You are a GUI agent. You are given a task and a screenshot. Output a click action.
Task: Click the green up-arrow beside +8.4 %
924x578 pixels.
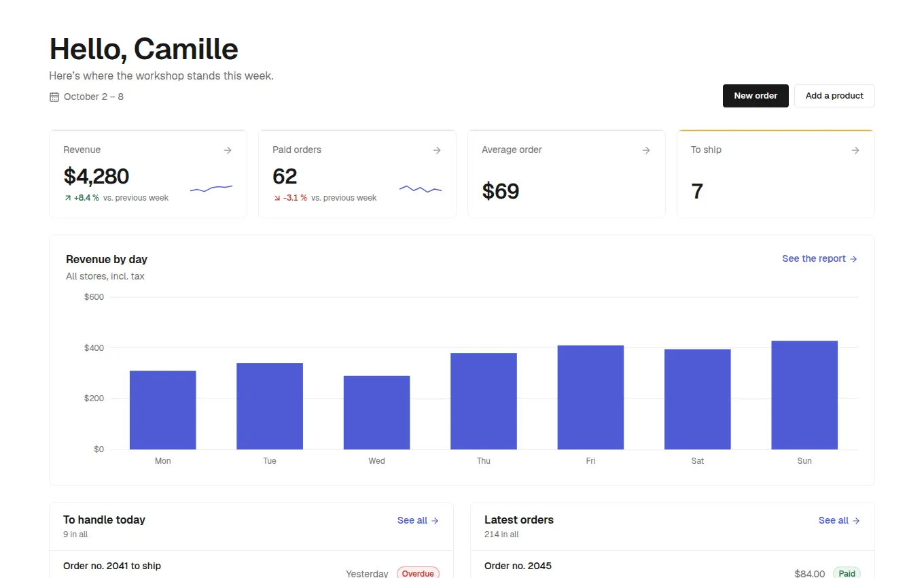point(68,198)
